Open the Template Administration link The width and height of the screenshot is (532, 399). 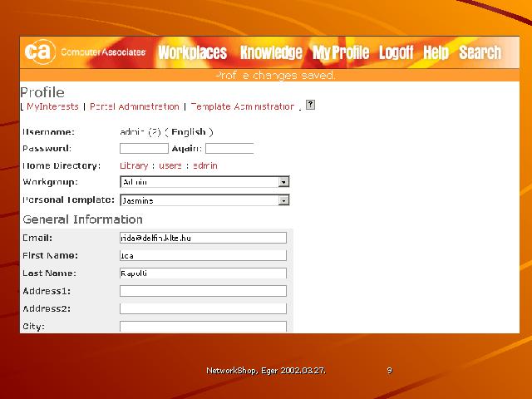click(x=242, y=106)
